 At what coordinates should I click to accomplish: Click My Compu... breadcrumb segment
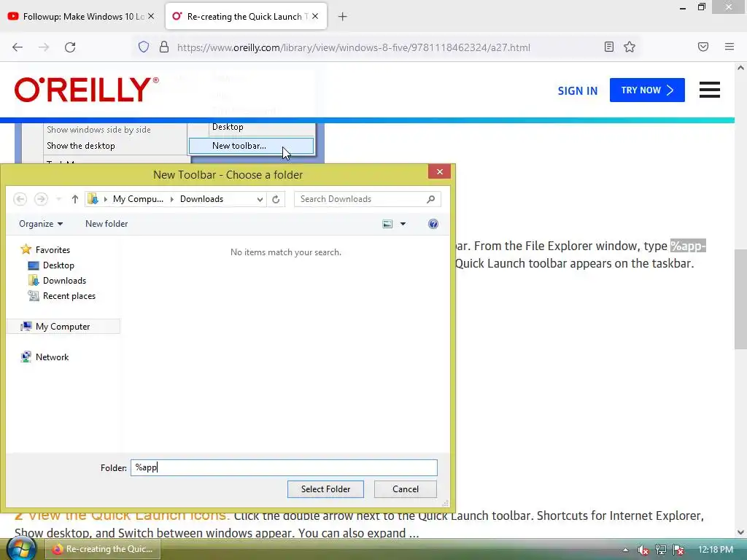(138, 199)
